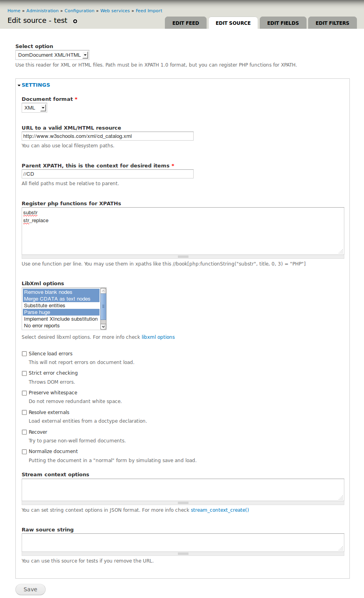364x598 pixels.
Task: Select Substitute entities in LibXml options
Action: [x=44, y=306]
